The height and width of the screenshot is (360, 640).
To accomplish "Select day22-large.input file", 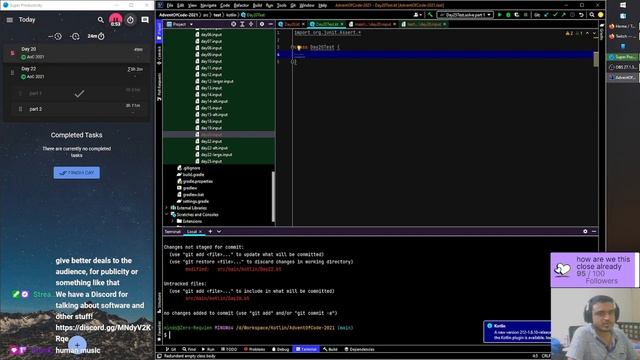I will (213, 155).
